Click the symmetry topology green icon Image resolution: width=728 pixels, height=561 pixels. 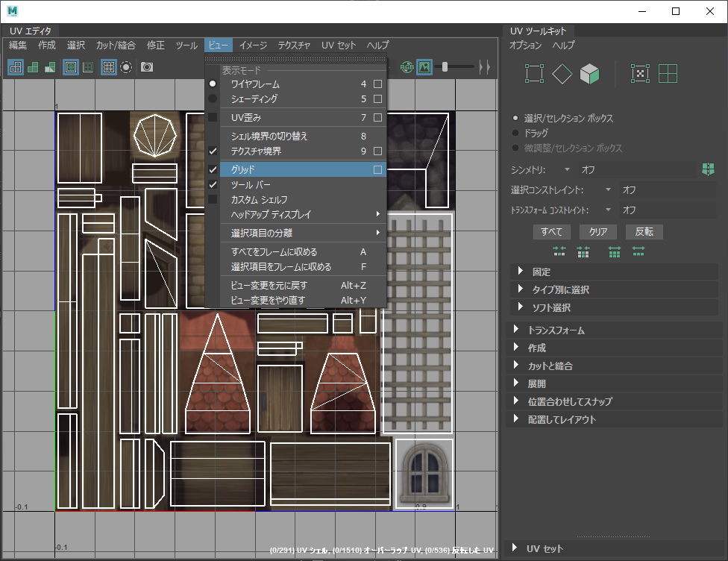[708, 169]
